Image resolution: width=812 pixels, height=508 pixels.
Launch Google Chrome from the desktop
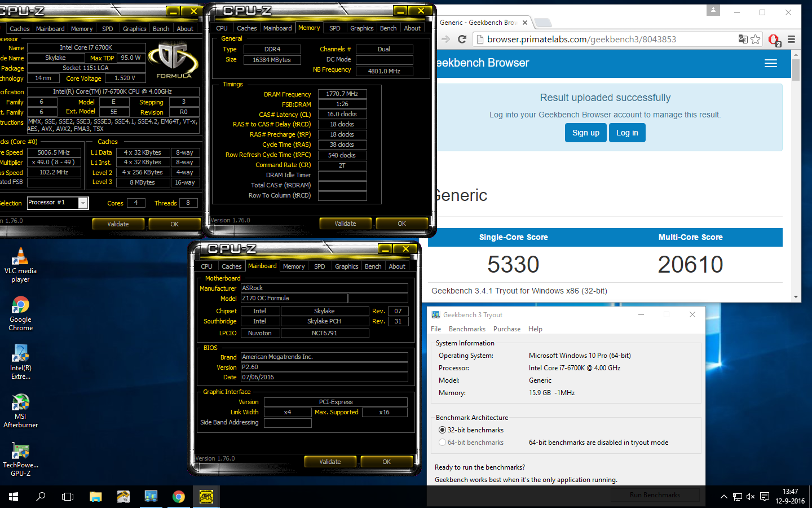click(x=20, y=314)
